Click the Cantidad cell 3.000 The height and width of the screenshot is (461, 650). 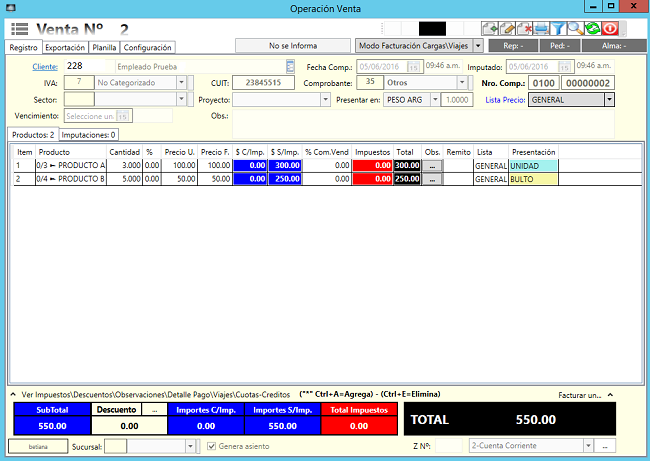(x=124, y=165)
